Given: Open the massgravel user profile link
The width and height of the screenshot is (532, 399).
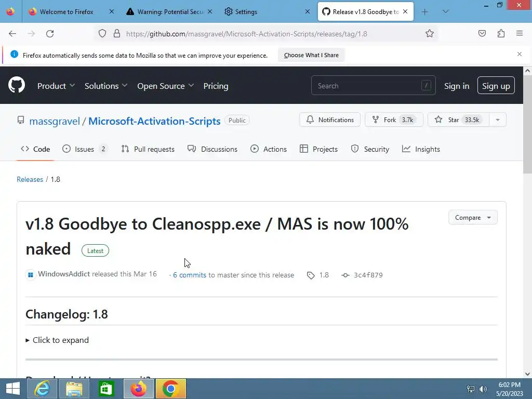Looking at the screenshot, I should (x=54, y=121).
